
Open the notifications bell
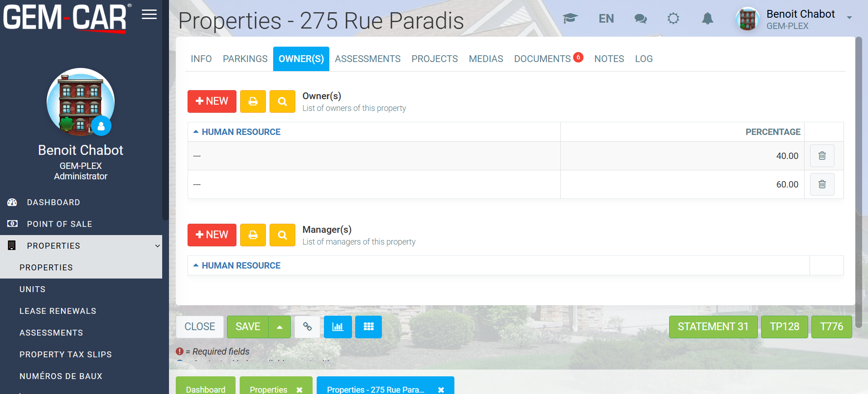[x=707, y=19]
